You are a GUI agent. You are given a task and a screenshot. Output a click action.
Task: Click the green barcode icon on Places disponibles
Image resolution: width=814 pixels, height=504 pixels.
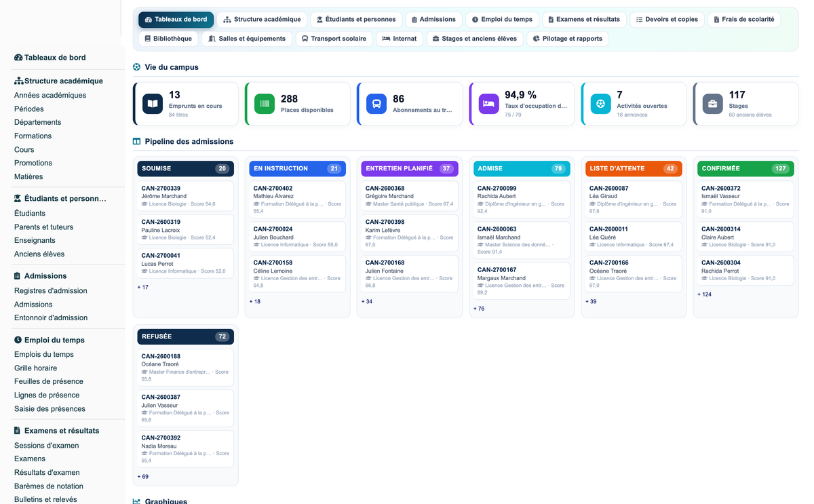click(265, 104)
